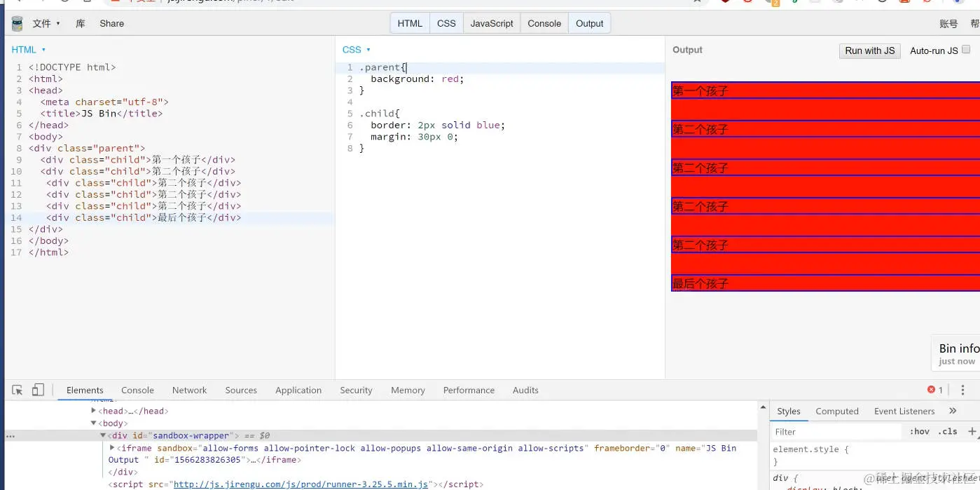Open the 文件 menu

(x=46, y=24)
